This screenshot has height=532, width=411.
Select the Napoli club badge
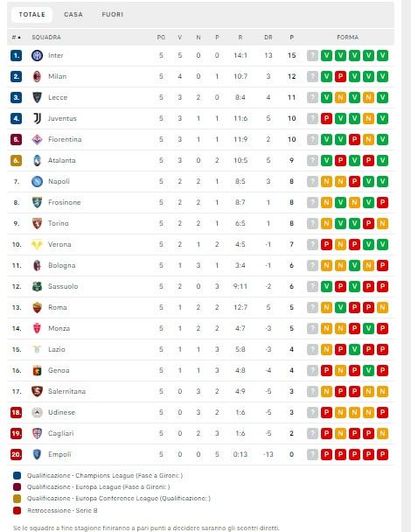[37, 181]
